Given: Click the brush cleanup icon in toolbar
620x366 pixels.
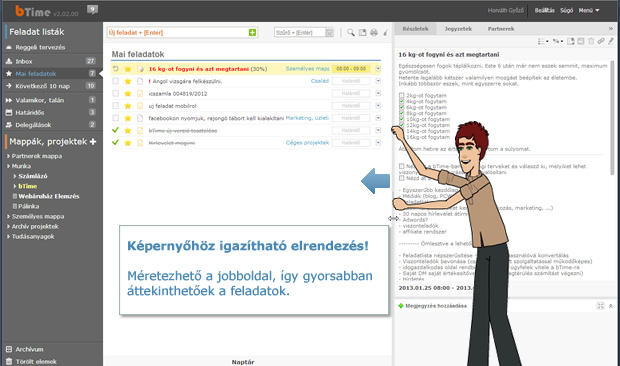Looking at the screenshot, I should 385,32.
